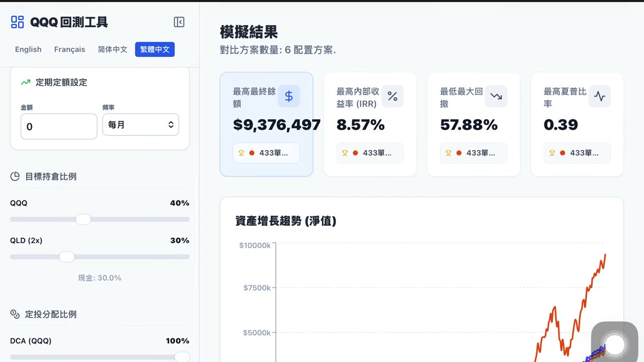Click the 433單... badge under 最高夏普比率
The height and width of the screenshot is (362, 644).
click(x=577, y=153)
